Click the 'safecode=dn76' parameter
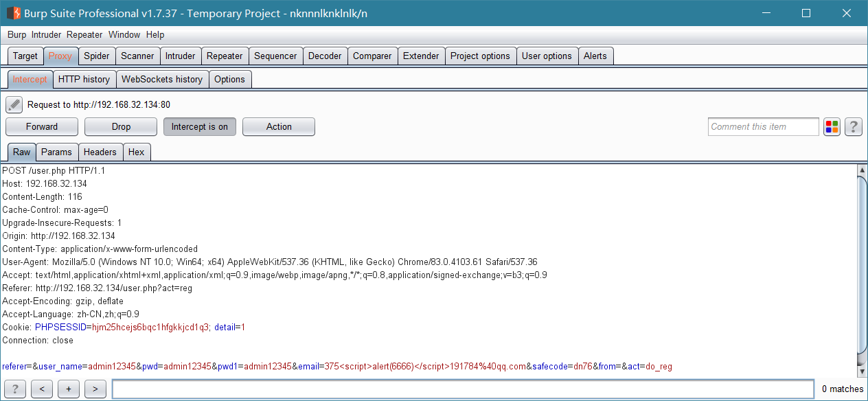This screenshot has height=401, width=868. tap(562, 366)
